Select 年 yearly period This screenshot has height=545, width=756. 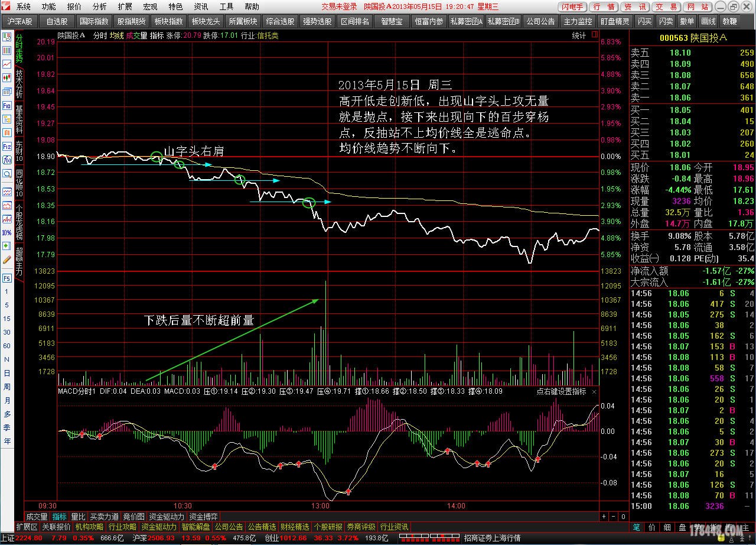7,441
